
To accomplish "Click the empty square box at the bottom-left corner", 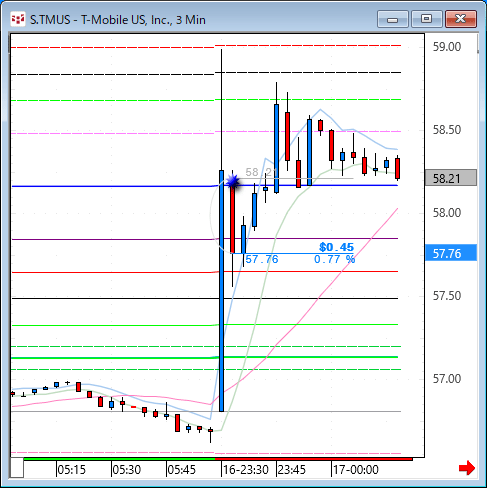I will 17,467.
